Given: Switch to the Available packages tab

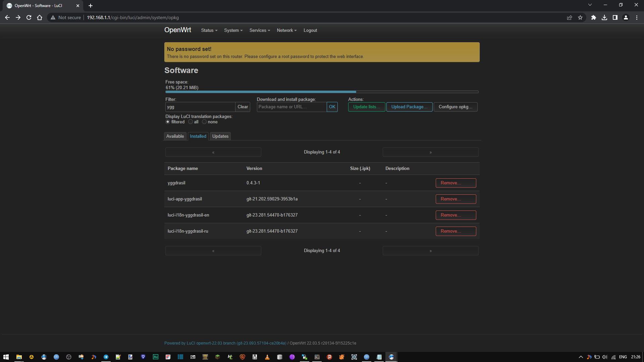Looking at the screenshot, I should pos(175,136).
